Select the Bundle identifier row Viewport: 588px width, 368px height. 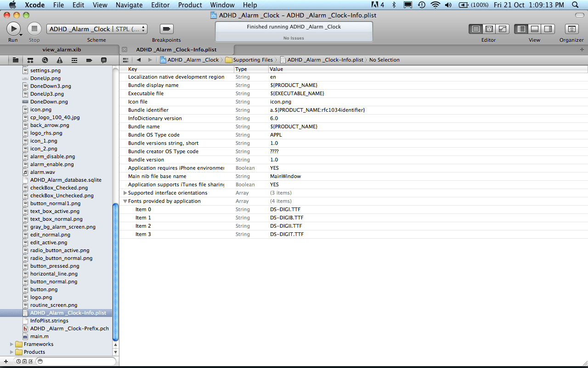pyautogui.click(x=354, y=110)
